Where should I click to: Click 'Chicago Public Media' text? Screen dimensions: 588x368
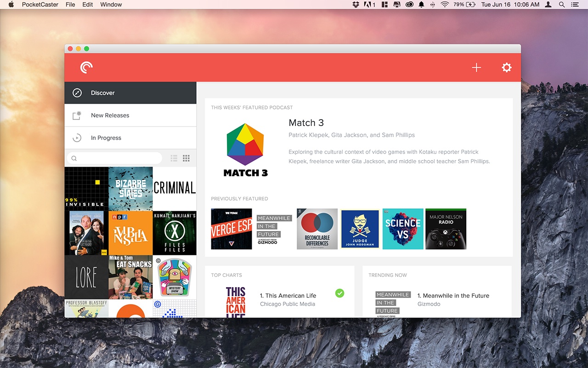(x=288, y=304)
